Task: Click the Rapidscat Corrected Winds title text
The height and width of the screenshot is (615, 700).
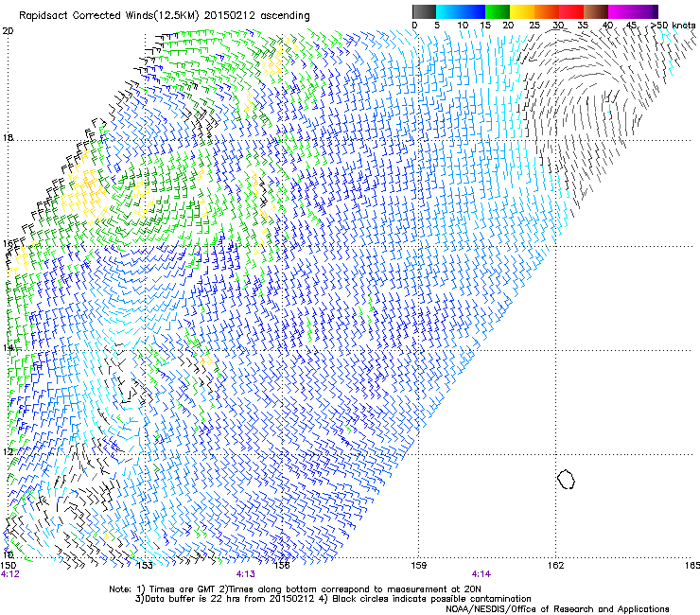Action: pos(165,15)
